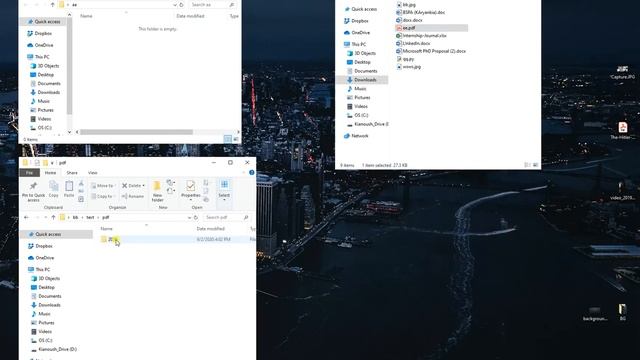Click the Copy icon in the Clipboard group
Screen dimensions: 640x360
(x=53, y=189)
